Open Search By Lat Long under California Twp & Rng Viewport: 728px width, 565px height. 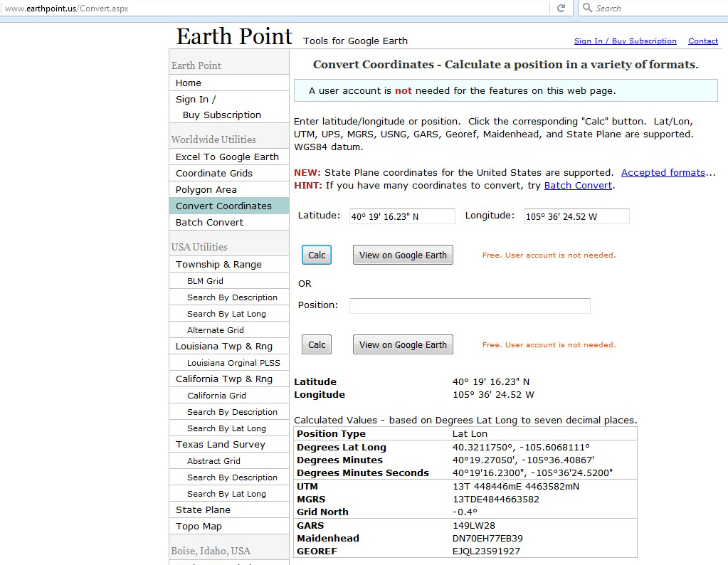pyautogui.click(x=229, y=428)
